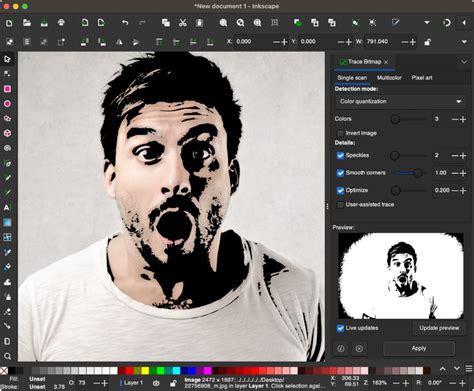This screenshot has width=474, height=391.
Task: Expand the commands toolbar overflow arrow
Action: [427, 23]
